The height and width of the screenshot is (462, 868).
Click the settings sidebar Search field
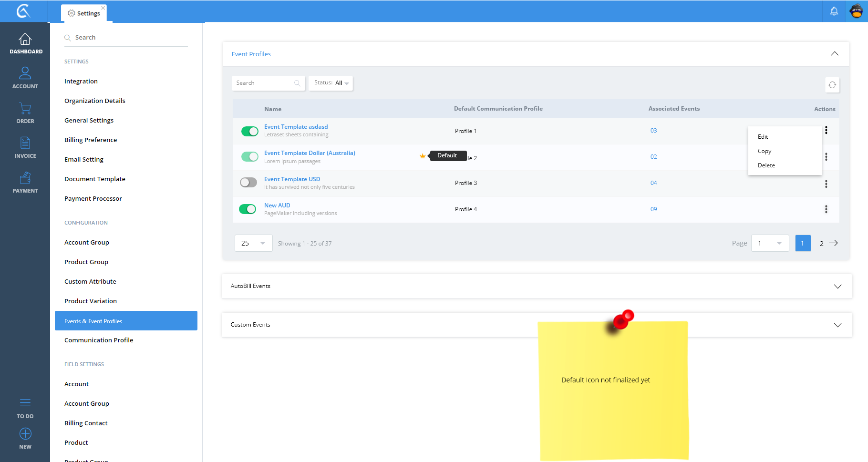129,38
